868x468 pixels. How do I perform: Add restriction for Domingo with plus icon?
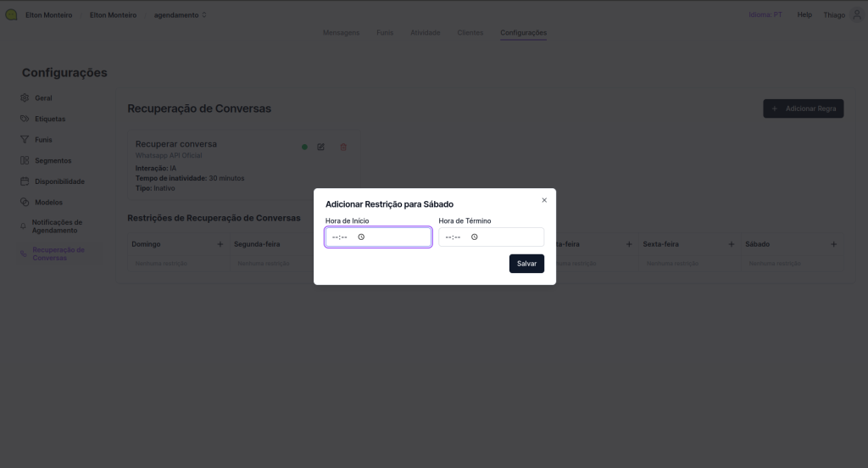click(220, 244)
